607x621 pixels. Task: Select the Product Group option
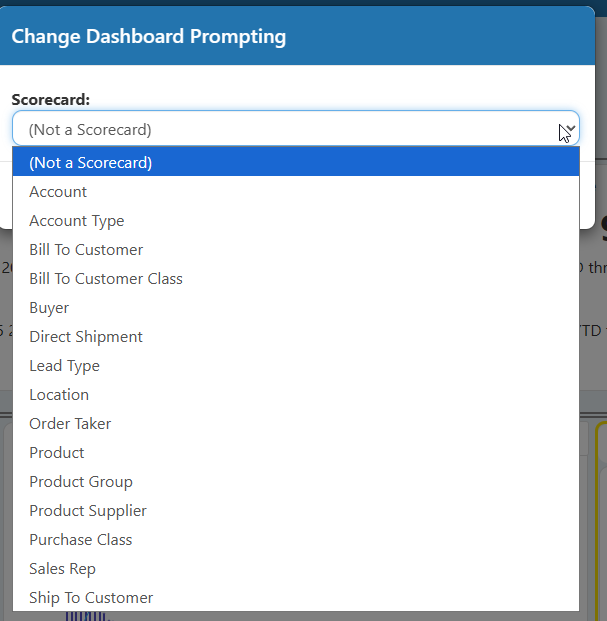click(x=296, y=482)
